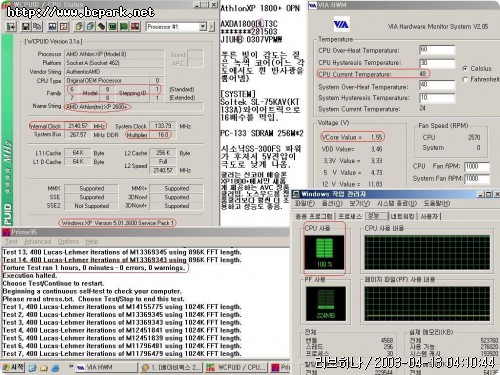Expand the quick launch chevron on the taskbar

click(x=70, y=366)
